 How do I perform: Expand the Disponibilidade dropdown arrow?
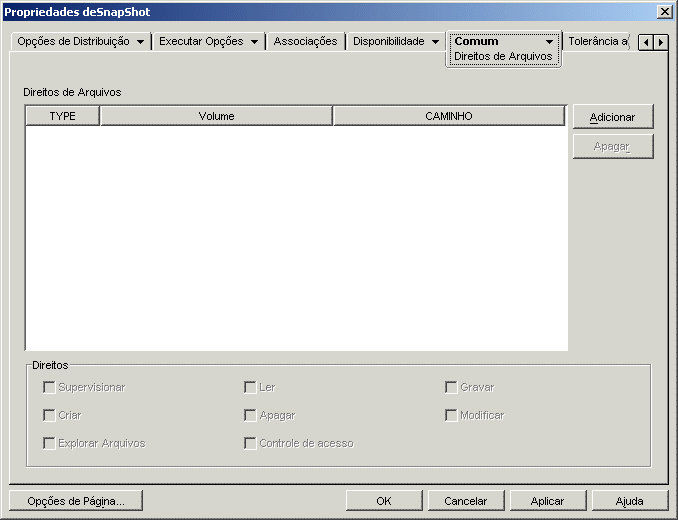(x=435, y=42)
